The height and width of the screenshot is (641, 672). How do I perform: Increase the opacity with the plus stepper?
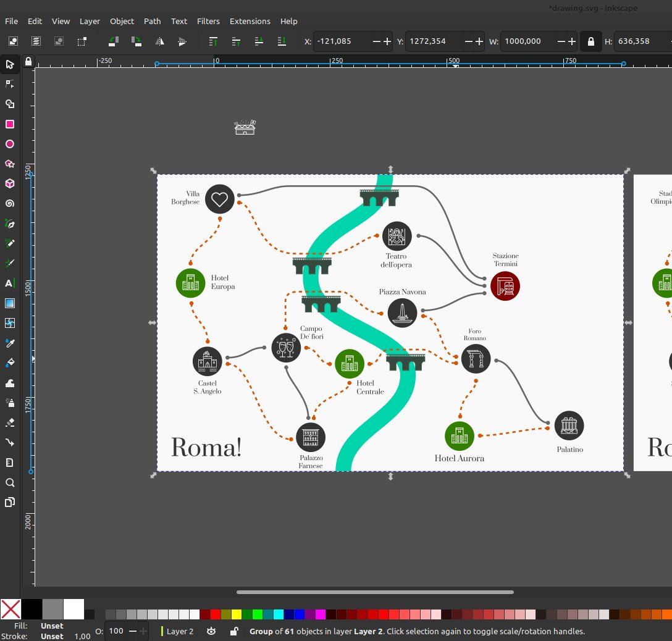[x=143, y=631]
